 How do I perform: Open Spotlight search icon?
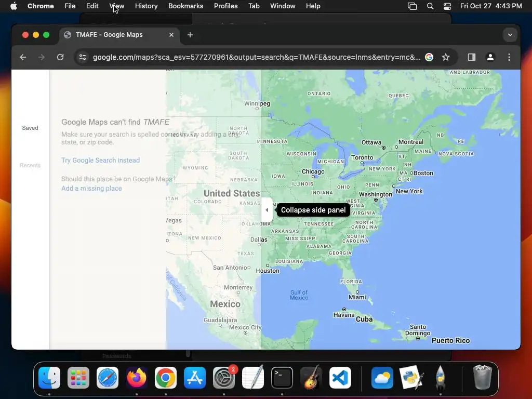point(430,6)
